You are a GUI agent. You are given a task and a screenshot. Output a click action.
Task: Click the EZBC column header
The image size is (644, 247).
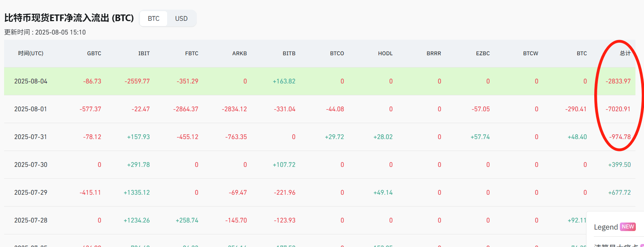pos(483,53)
